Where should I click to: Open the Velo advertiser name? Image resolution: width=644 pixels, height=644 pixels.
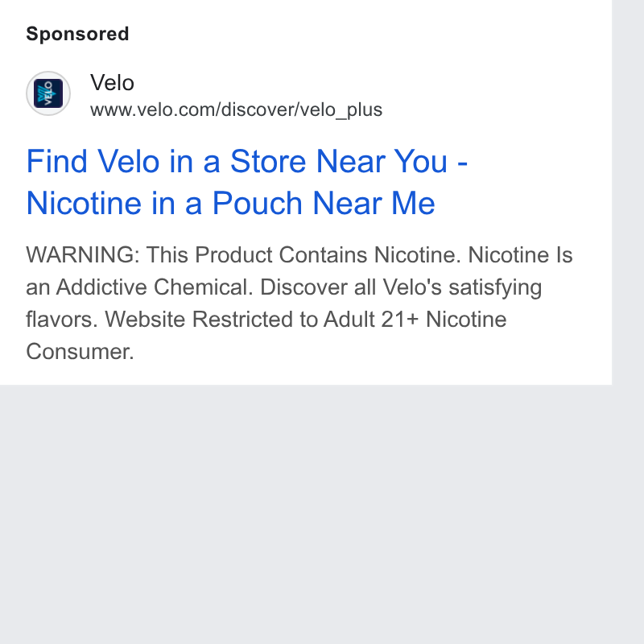112,83
